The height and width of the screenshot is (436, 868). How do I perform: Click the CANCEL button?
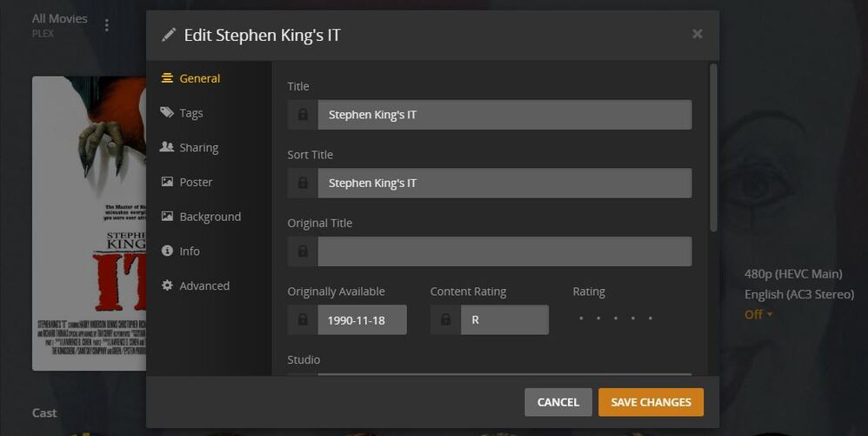click(x=558, y=402)
